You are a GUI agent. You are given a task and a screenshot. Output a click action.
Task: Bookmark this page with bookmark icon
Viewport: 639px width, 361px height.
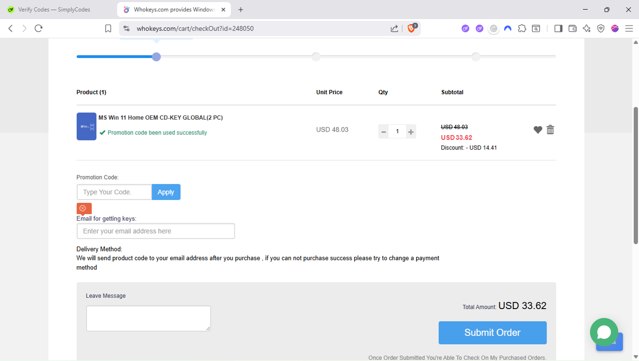point(108,28)
